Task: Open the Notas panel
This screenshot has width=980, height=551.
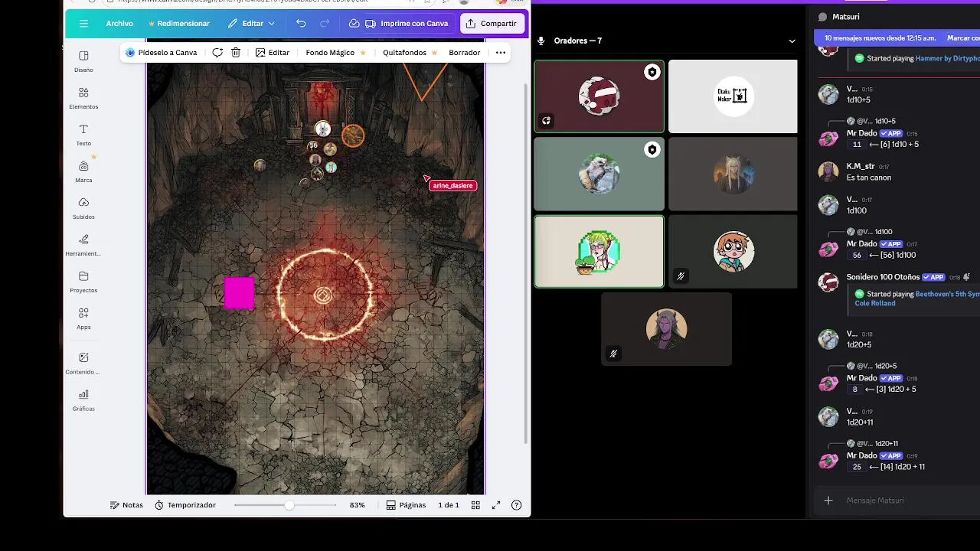Action: click(126, 505)
